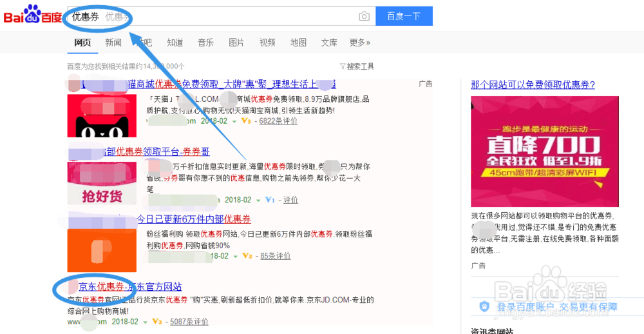Open 搜索工具 filter options
Image resolution: width=644 pixels, height=334 pixels.
click(357, 66)
